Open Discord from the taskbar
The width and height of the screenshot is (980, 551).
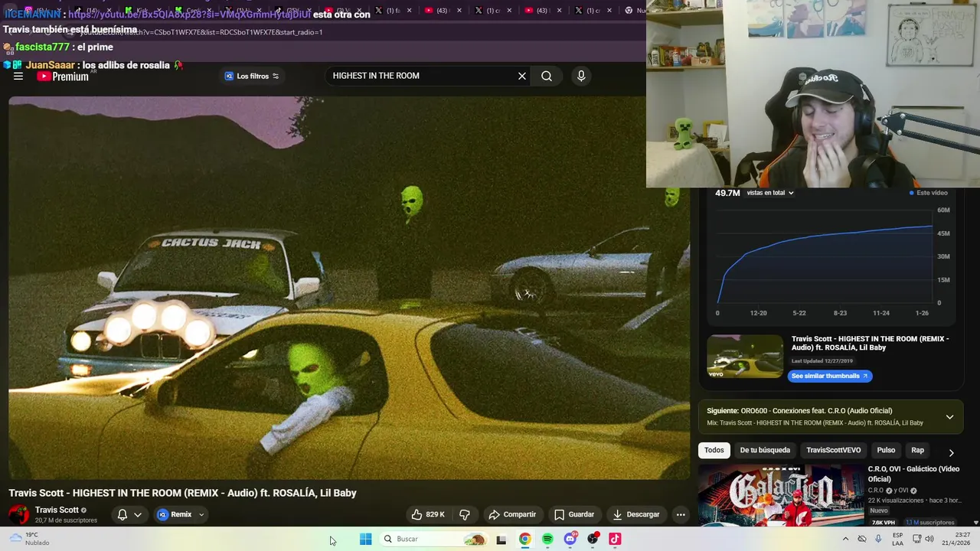570,540
